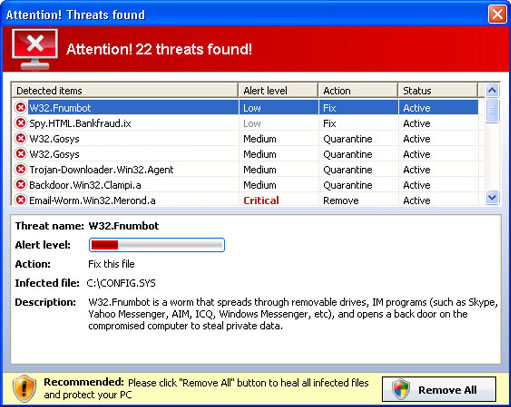Click the red error icon beside W32.Fnumbot
511x407 pixels.
pos(21,108)
